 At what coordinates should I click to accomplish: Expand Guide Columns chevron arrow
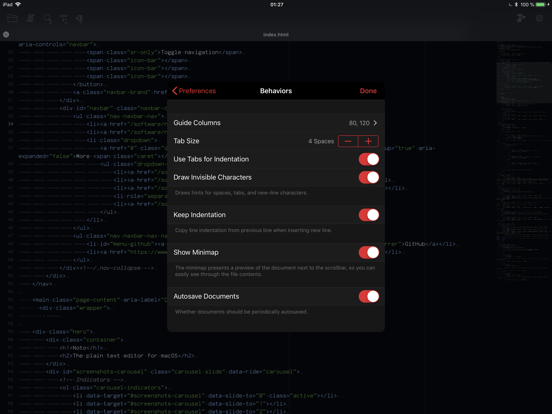[x=375, y=123]
